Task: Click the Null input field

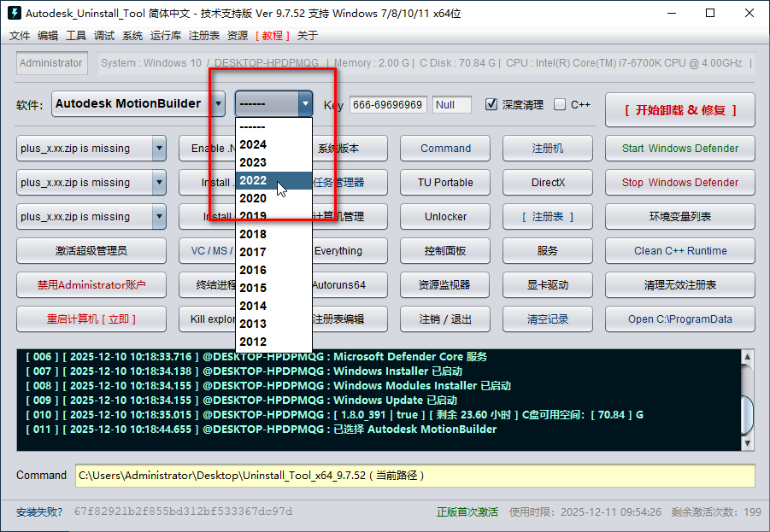Action: tap(452, 104)
